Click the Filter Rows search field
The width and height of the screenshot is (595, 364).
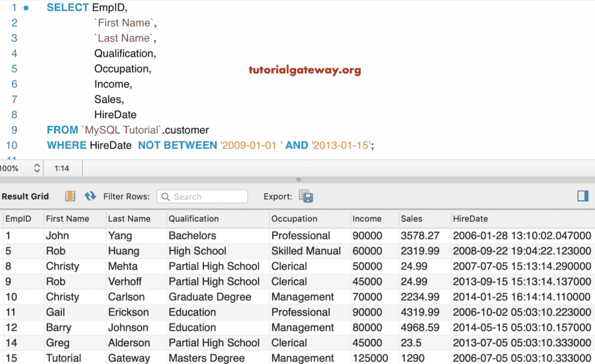tap(202, 197)
